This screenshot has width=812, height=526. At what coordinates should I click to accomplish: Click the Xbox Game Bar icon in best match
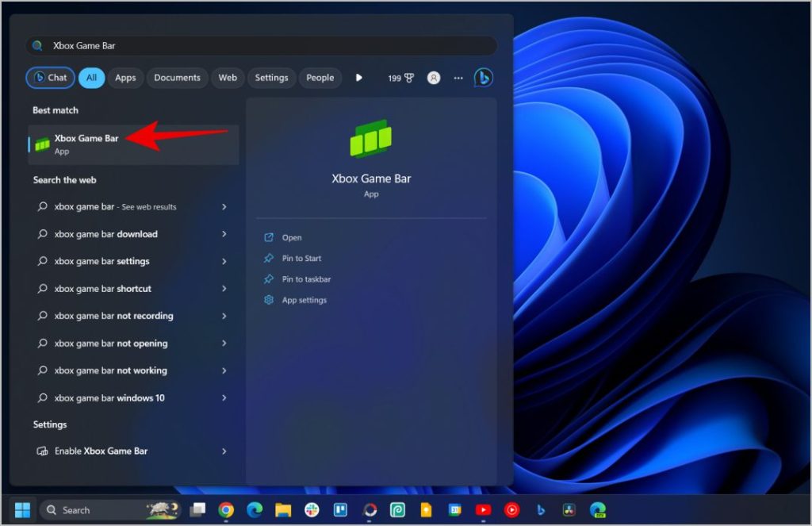42,144
